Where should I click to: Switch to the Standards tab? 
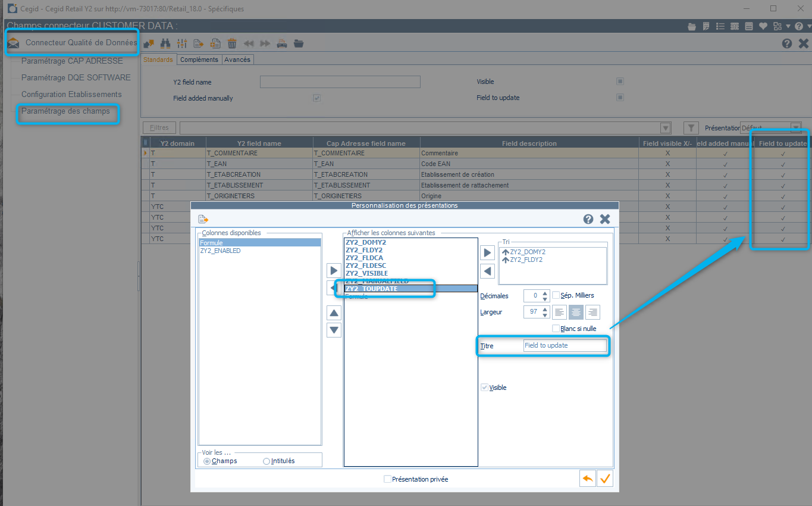click(x=158, y=60)
